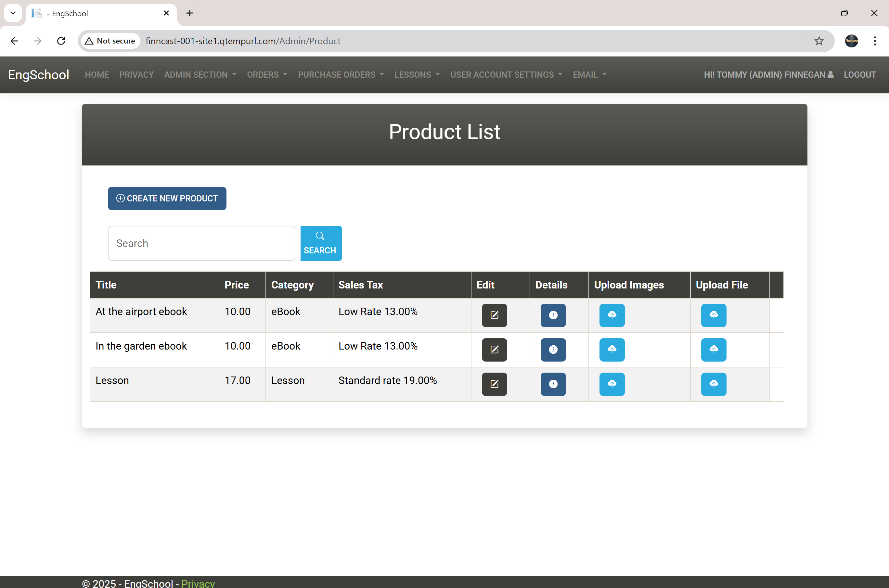Upload images for the Lesson product
This screenshot has height=588, width=889.
[612, 384]
